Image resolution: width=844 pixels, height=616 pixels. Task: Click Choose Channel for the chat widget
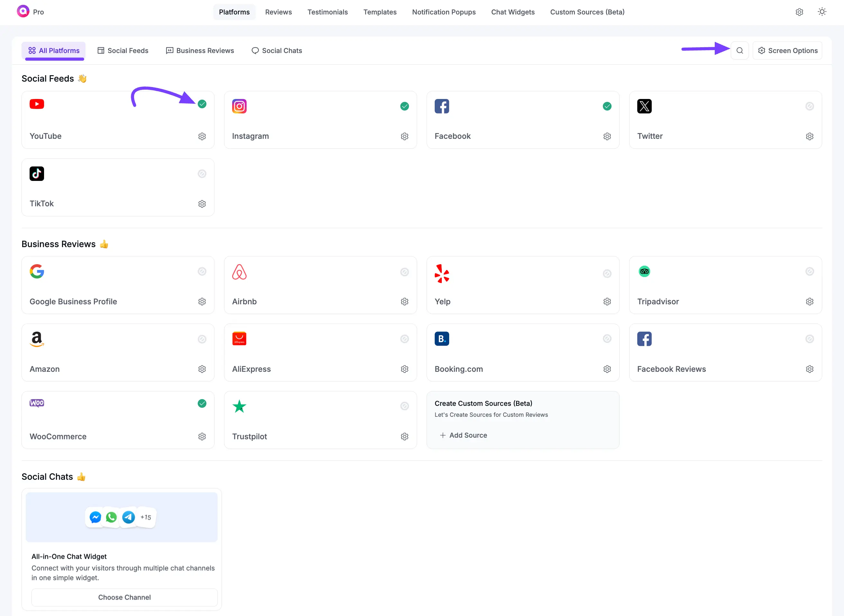pos(124,597)
